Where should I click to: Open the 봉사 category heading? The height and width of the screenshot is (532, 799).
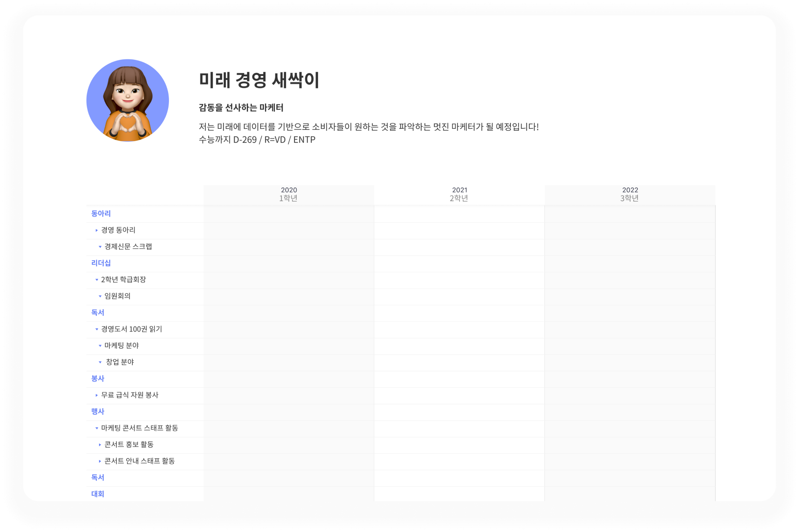(x=98, y=379)
